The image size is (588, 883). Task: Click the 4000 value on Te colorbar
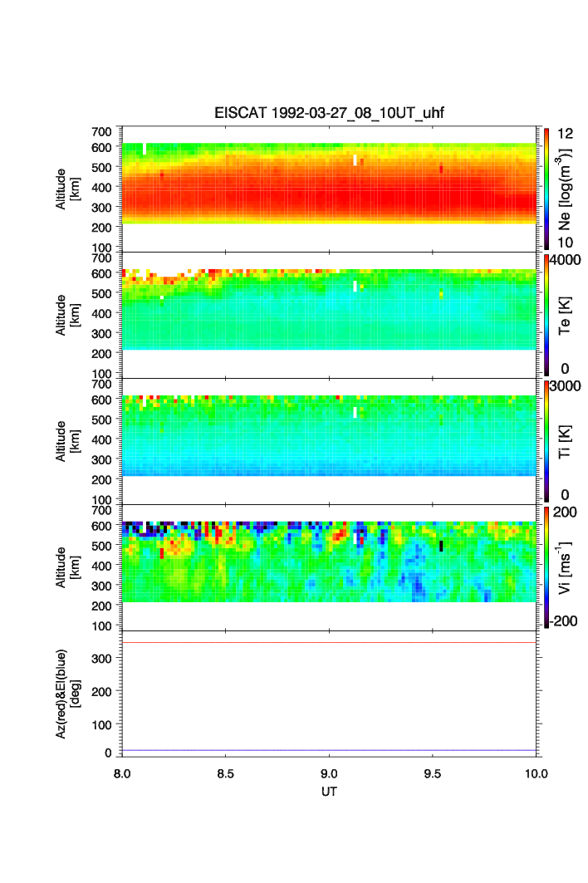(x=566, y=260)
